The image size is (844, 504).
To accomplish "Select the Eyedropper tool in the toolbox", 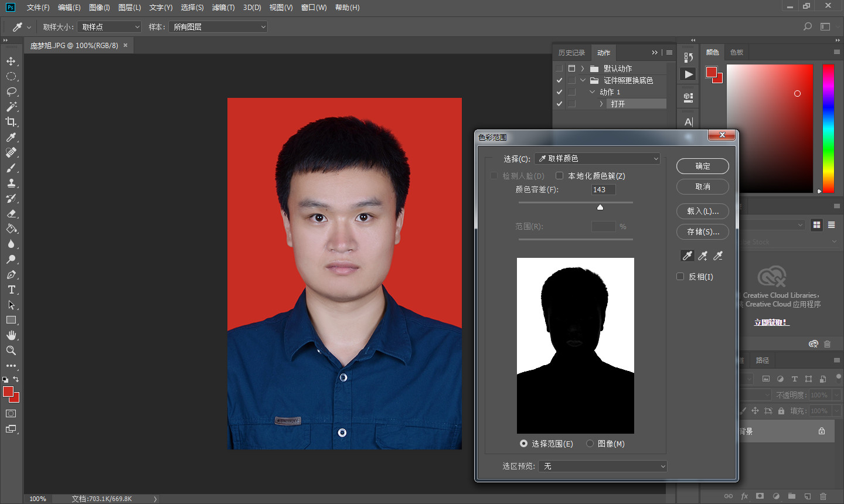I will pos(11,137).
